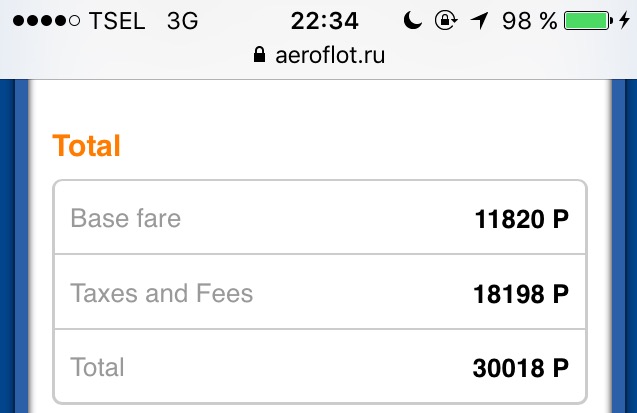Viewport: 637px width, 413px height.
Task: Tap the Base fare label
Action: click(x=125, y=218)
